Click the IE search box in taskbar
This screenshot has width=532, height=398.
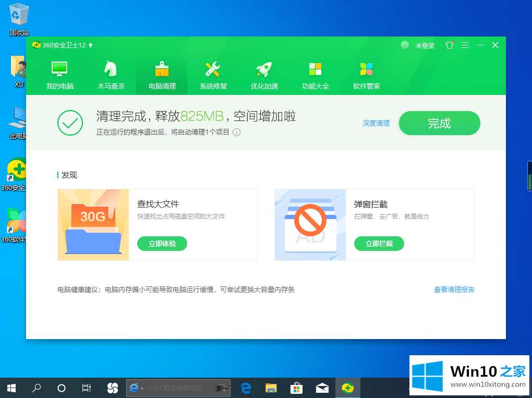(178, 388)
